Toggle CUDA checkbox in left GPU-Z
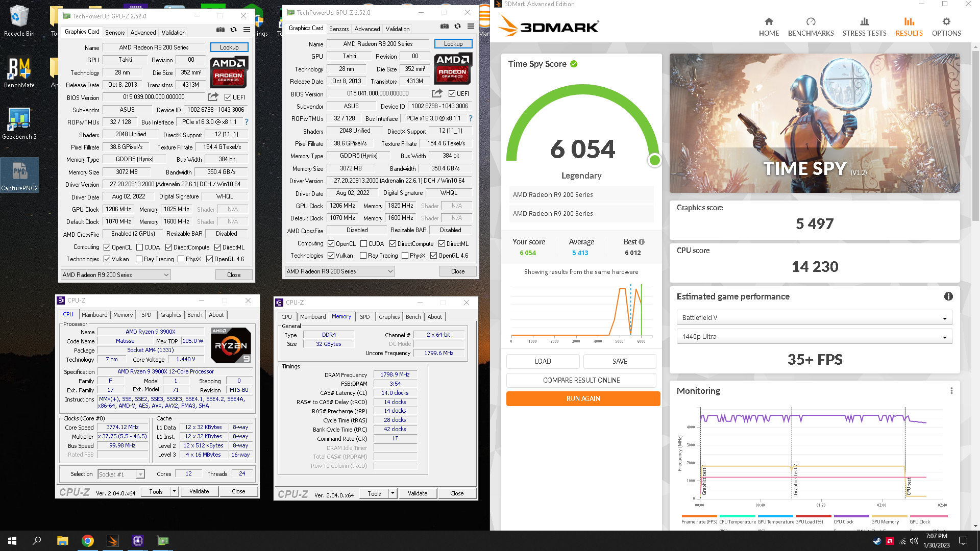The image size is (980, 551). (139, 247)
